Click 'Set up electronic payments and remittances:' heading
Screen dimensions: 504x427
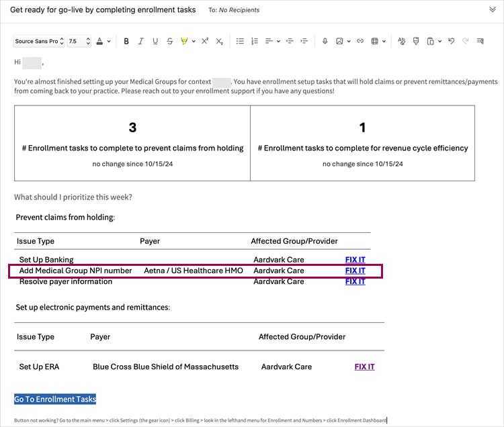pyautogui.click(x=93, y=307)
